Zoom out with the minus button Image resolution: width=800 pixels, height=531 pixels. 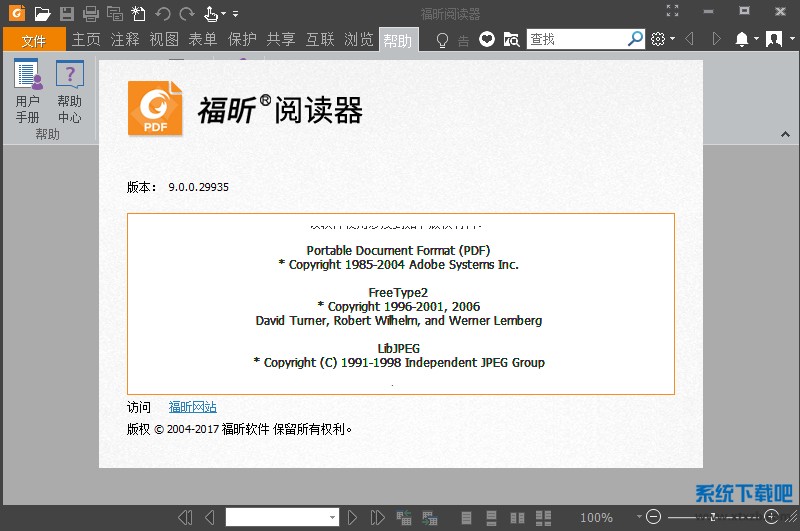(x=654, y=517)
